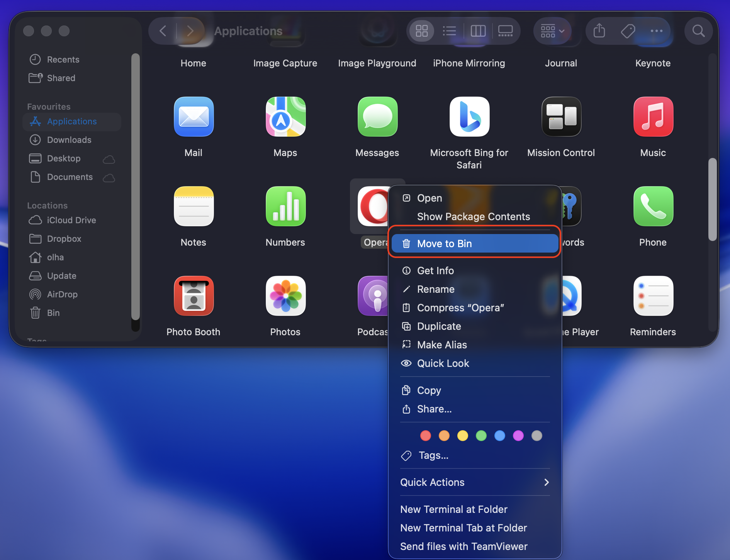Select the Notes app icon

[x=194, y=206]
